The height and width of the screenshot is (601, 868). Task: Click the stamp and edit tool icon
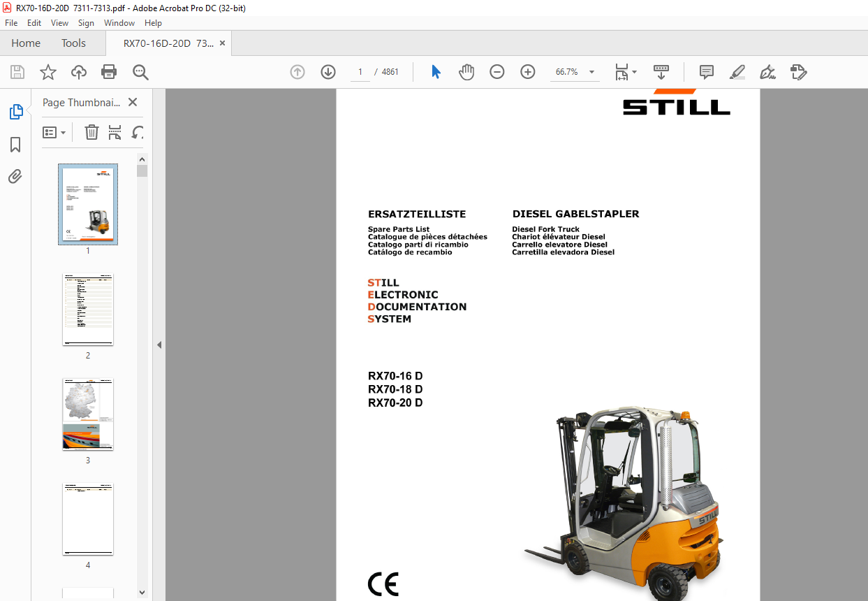coord(798,72)
